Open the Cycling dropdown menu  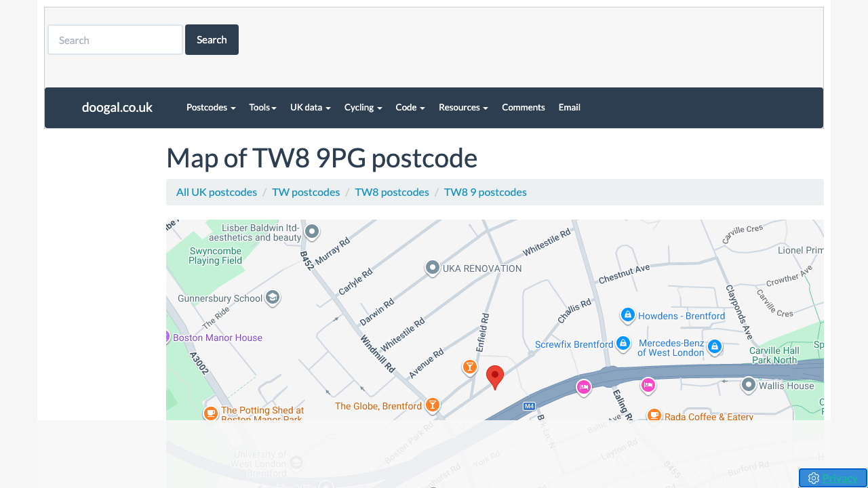pyautogui.click(x=363, y=107)
